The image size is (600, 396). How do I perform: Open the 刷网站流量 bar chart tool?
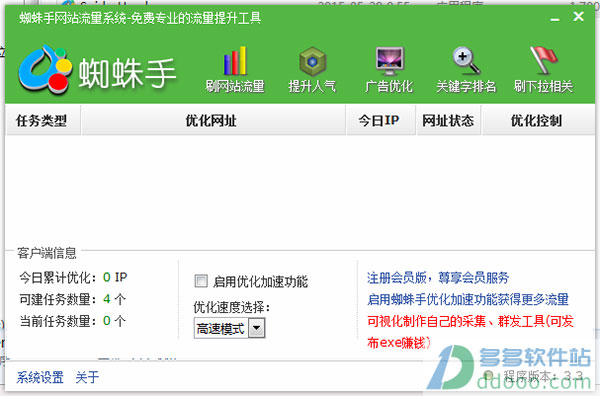point(235,70)
